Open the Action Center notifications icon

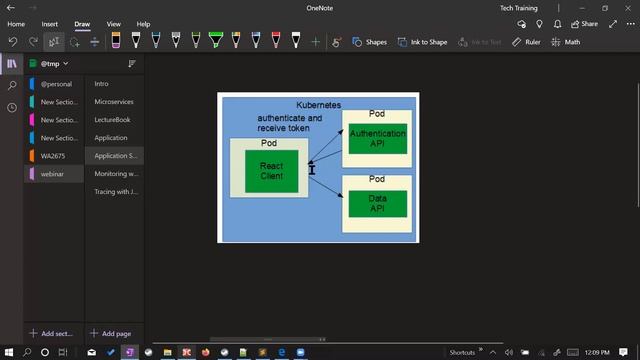click(623, 352)
